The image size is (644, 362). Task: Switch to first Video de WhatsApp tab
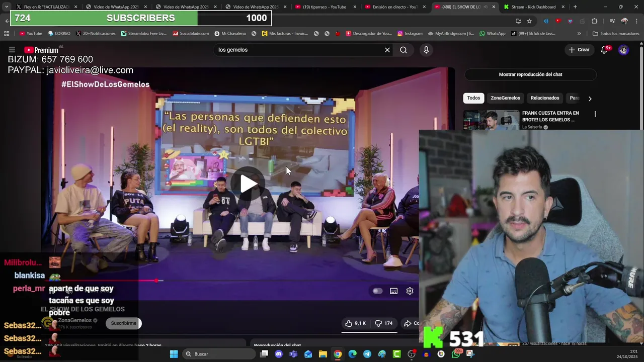tap(115, 7)
